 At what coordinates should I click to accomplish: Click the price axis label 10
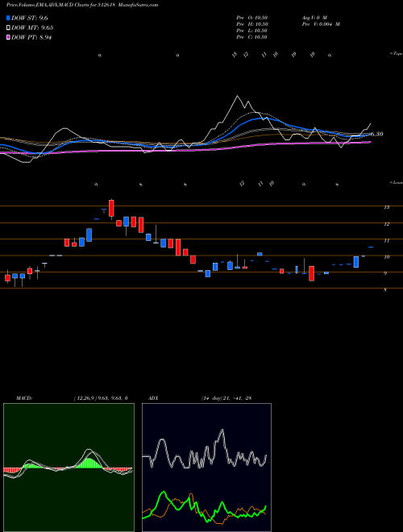click(386, 257)
